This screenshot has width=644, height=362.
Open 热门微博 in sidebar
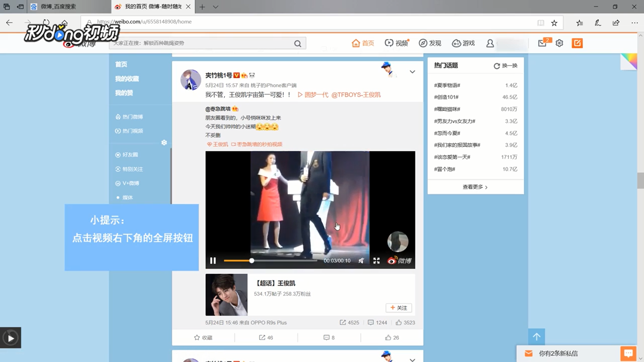[129, 117]
